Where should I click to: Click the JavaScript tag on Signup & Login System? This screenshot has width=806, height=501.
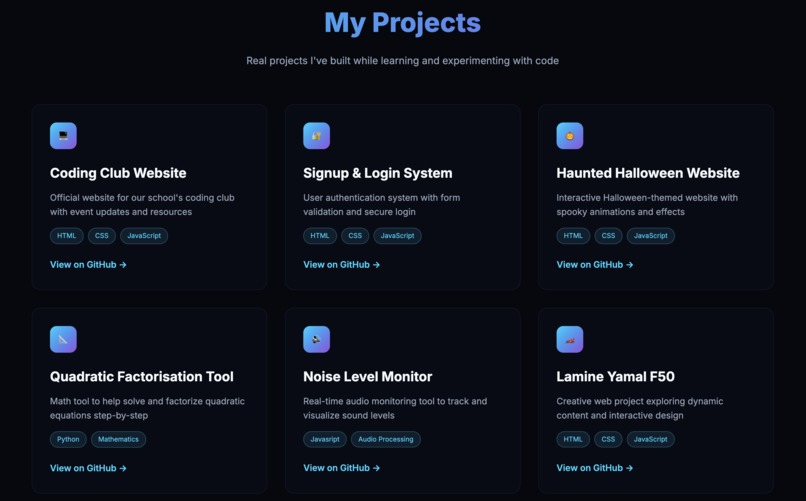(x=397, y=236)
